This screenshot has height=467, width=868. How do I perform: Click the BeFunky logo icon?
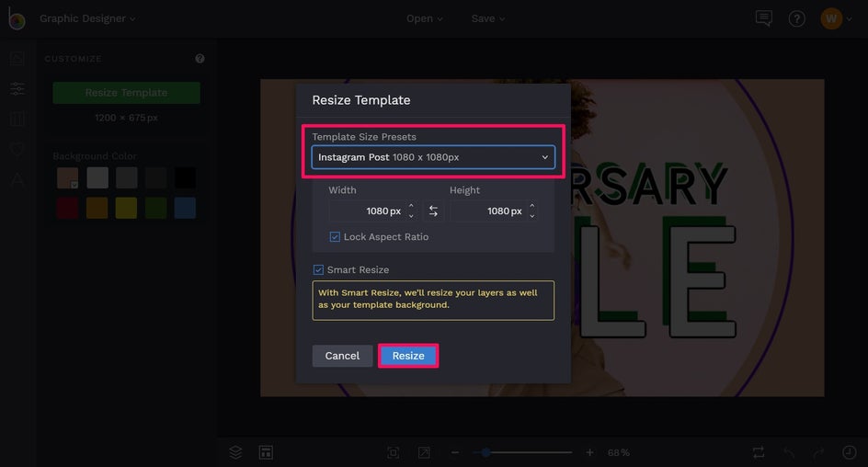17,18
